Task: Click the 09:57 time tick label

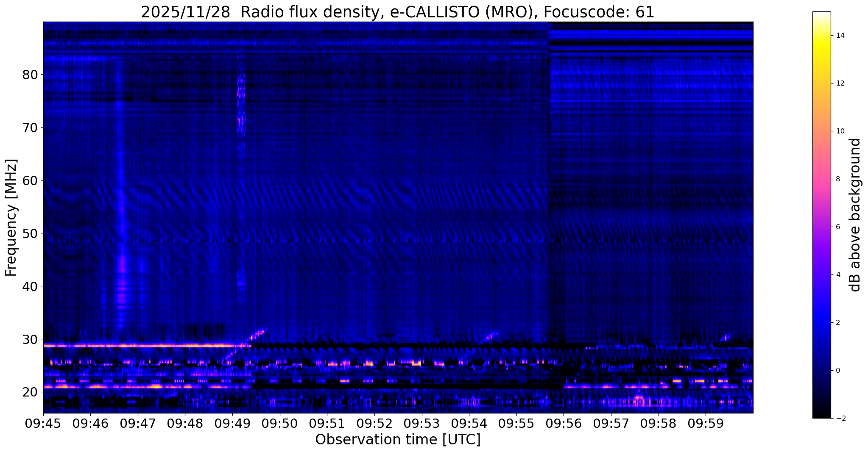Action: coord(611,424)
